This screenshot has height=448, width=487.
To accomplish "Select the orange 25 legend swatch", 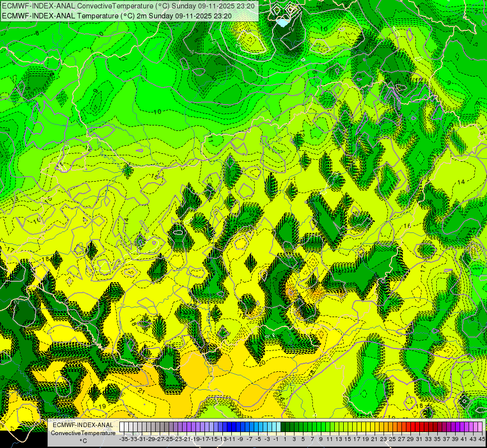I will [390, 427].
